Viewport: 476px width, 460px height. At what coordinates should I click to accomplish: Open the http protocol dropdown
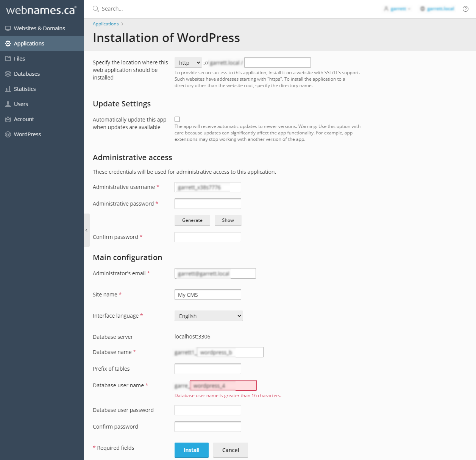tap(188, 62)
